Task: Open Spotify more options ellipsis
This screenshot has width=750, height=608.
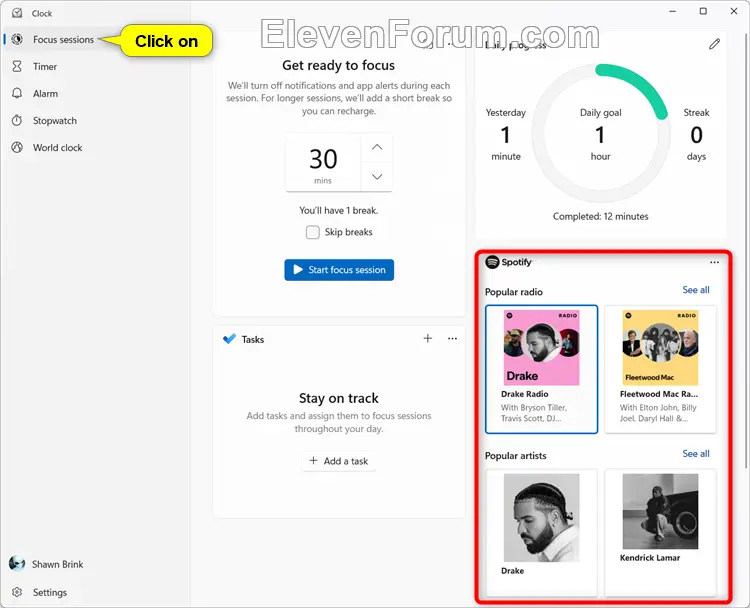Action: click(715, 262)
